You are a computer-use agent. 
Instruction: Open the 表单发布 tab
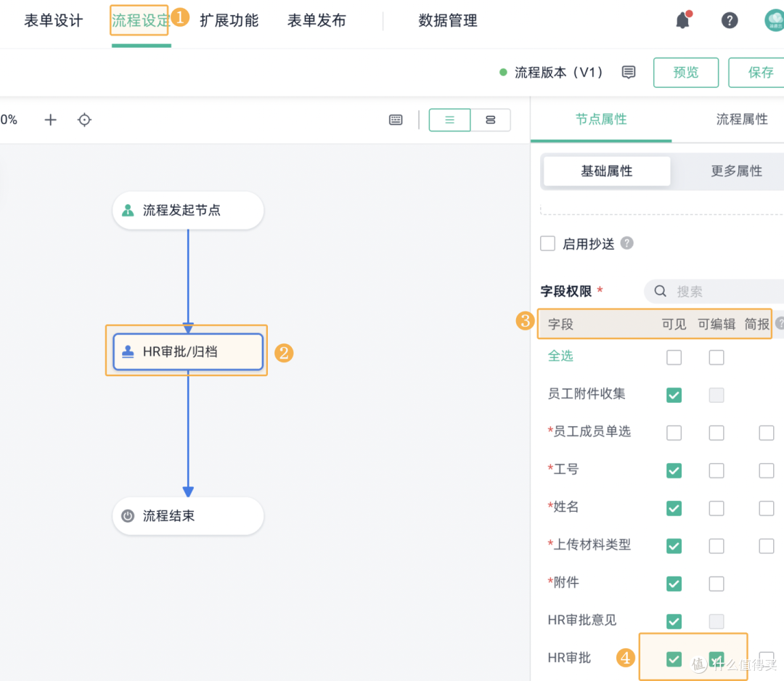point(317,20)
